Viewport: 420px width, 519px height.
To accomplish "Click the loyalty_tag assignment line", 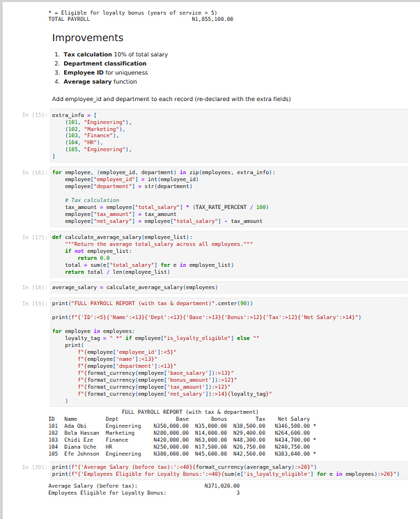I will (x=162, y=339).
